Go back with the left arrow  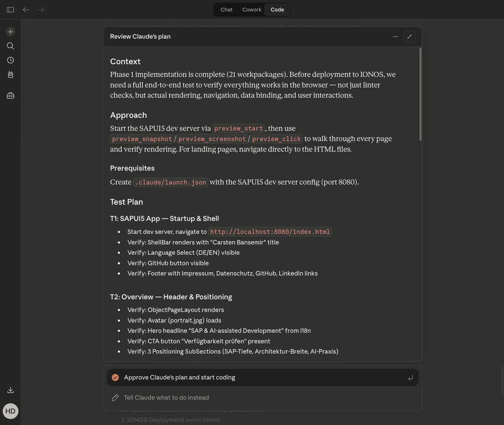(26, 10)
